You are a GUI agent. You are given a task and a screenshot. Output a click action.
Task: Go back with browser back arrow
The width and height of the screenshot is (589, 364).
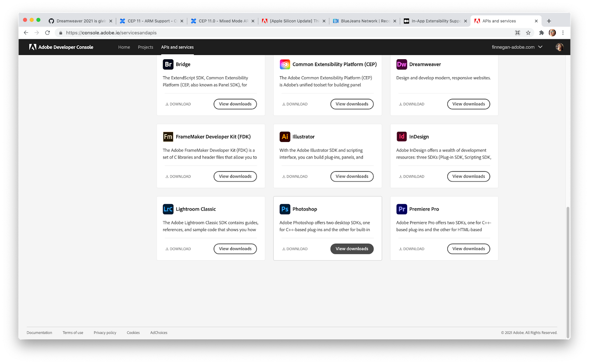pos(26,33)
